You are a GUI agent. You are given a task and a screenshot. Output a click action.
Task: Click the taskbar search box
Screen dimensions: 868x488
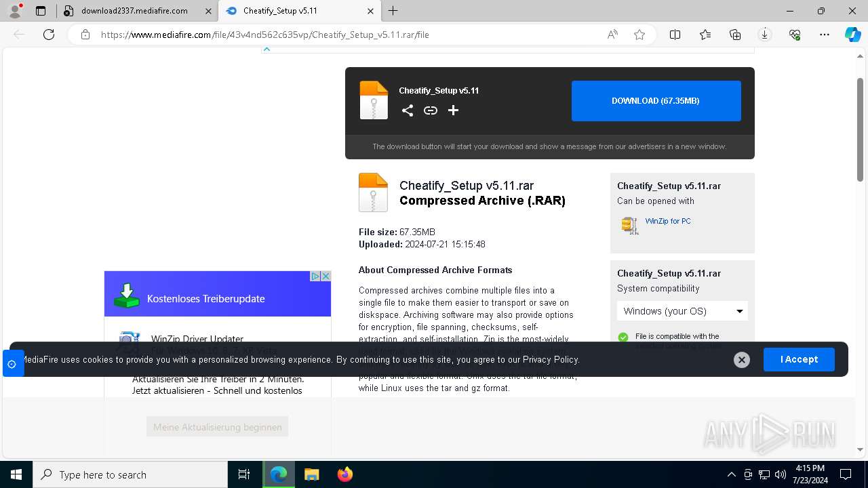pos(130,474)
